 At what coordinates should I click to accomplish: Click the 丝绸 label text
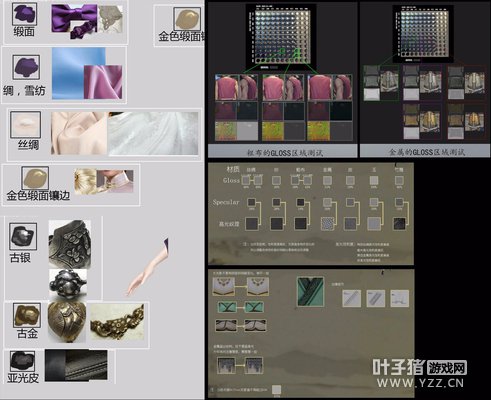28,145
